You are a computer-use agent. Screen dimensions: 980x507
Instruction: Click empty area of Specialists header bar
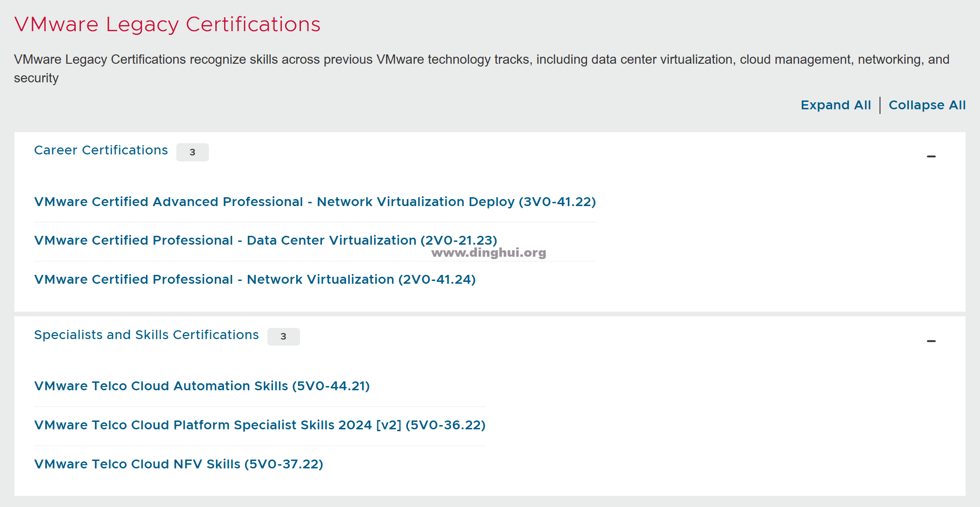coord(605,338)
